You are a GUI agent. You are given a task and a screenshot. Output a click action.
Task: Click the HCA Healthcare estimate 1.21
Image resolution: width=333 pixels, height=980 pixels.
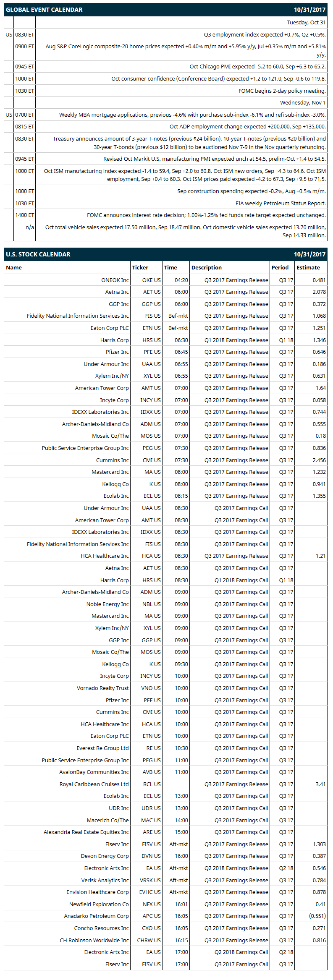pyautogui.click(x=321, y=556)
